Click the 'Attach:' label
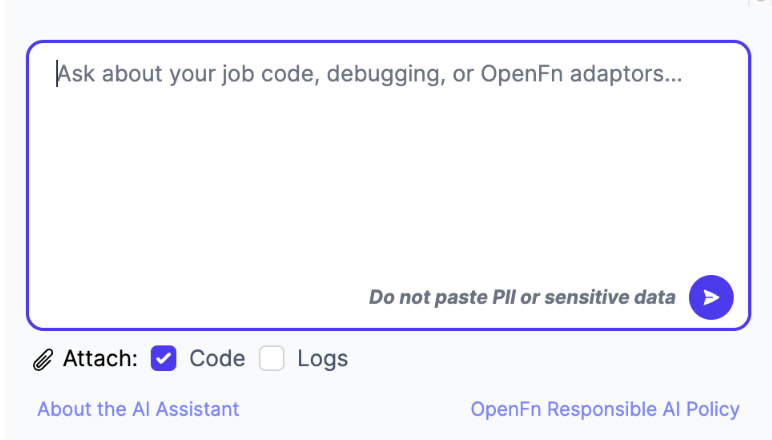 tap(100, 358)
